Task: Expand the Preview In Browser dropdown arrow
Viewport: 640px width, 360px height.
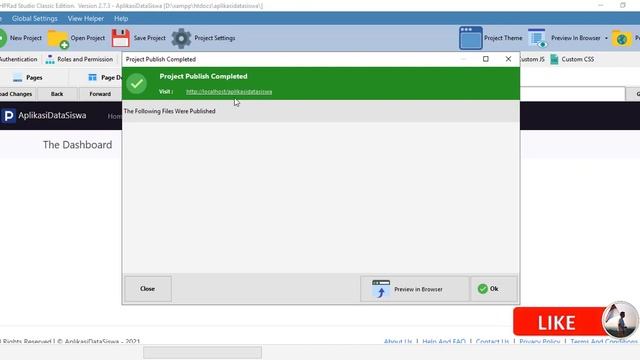Action: [x=606, y=38]
